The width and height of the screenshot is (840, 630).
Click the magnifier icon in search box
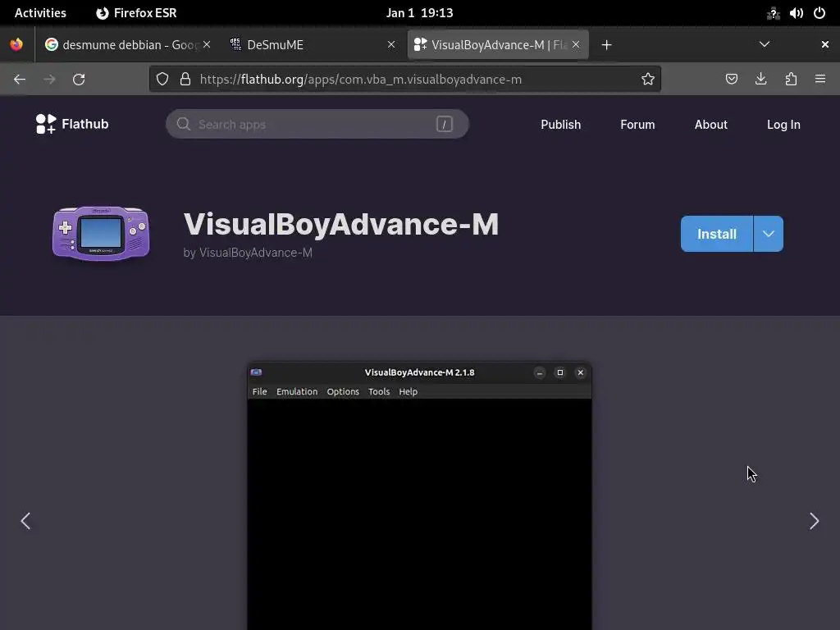pos(183,125)
